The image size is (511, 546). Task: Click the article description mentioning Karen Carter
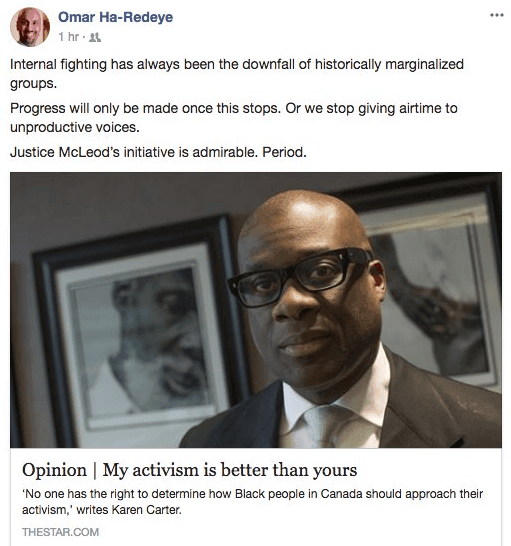point(252,501)
